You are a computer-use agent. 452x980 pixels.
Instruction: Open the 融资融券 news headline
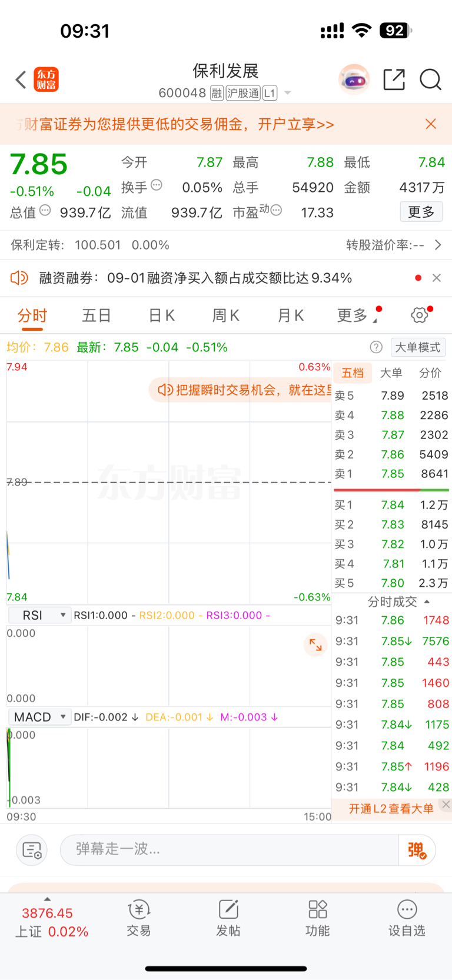[x=195, y=278]
